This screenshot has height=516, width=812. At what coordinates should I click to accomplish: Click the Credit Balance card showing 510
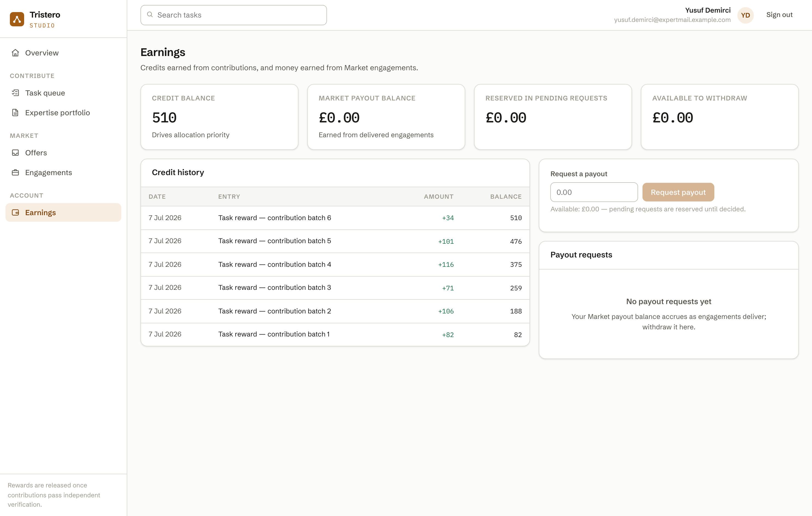coord(219,117)
